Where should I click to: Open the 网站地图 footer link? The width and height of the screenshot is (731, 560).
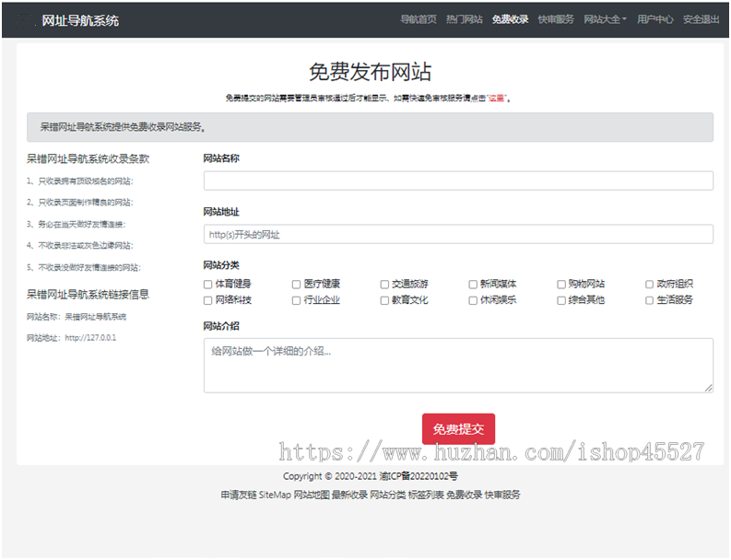pos(312,495)
